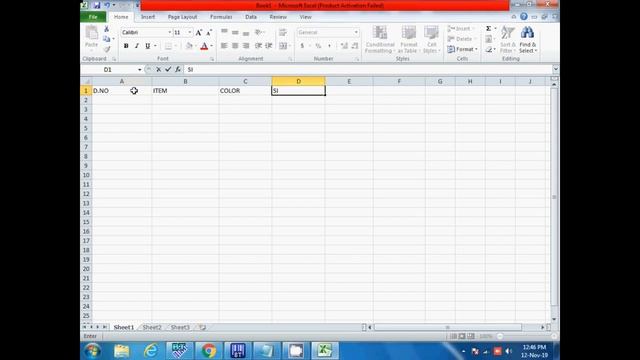The height and width of the screenshot is (360, 640).
Task: Click Wrap Text icon
Action: click(282, 32)
